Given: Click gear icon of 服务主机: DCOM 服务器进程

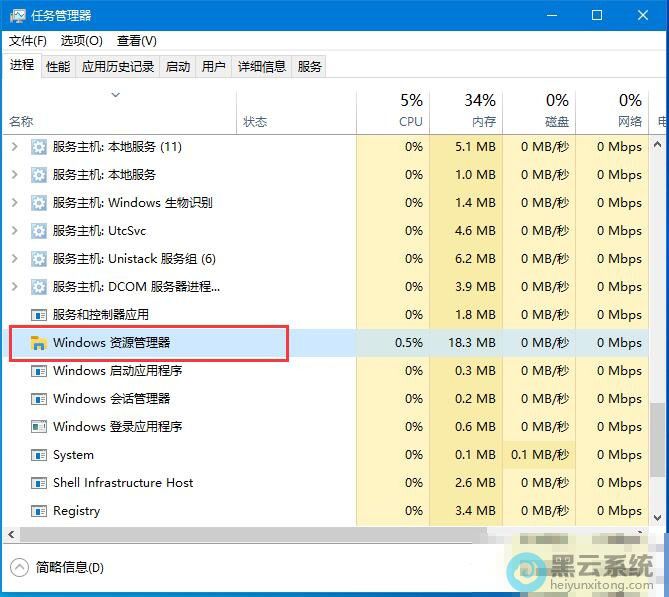Looking at the screenshot, I should pyautogui.click(x=39, y=287).
